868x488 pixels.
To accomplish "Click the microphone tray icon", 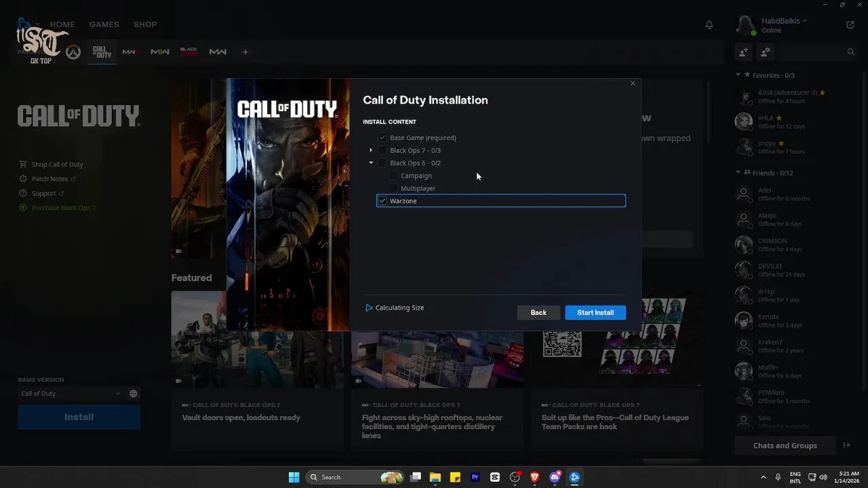I will 778,477.
